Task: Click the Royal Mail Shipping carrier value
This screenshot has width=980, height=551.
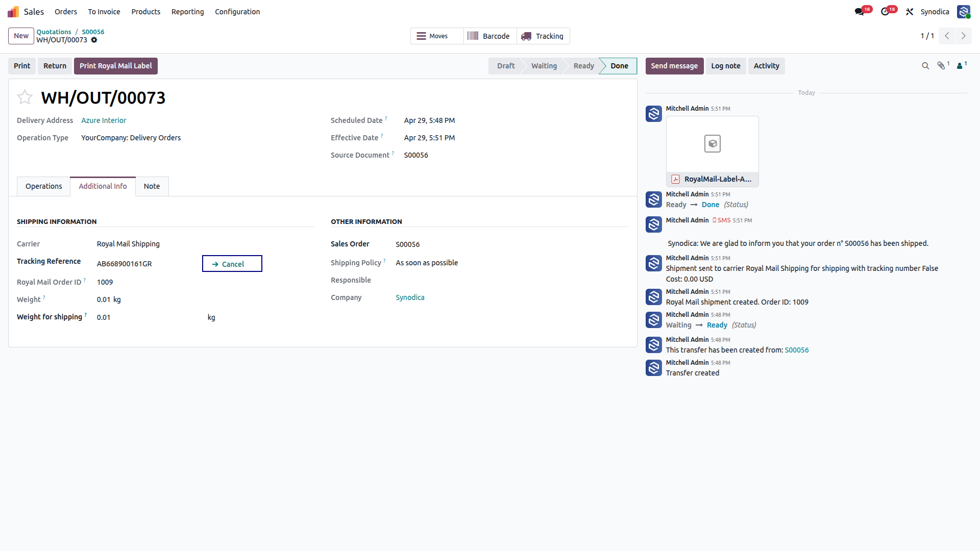Action: 128,244
